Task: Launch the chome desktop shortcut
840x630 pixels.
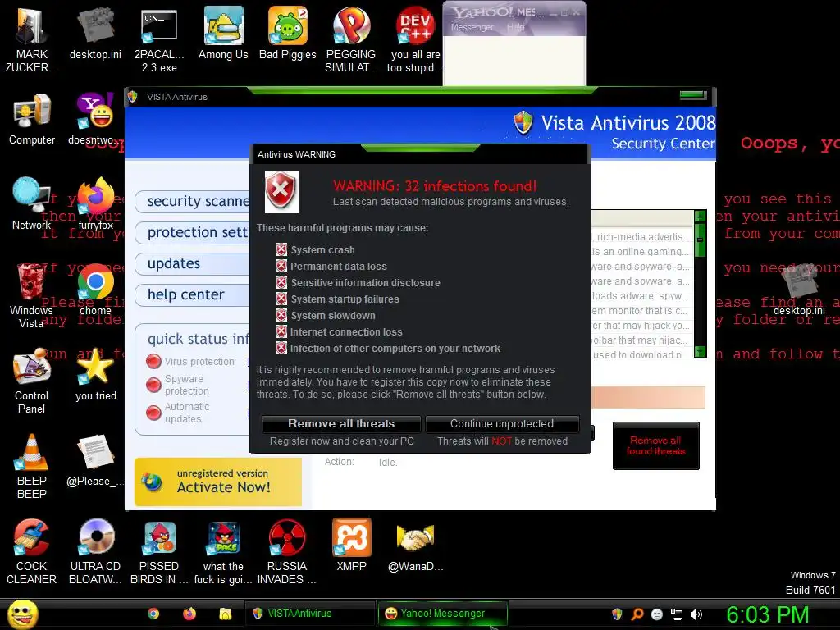Action: pos(95,290)
